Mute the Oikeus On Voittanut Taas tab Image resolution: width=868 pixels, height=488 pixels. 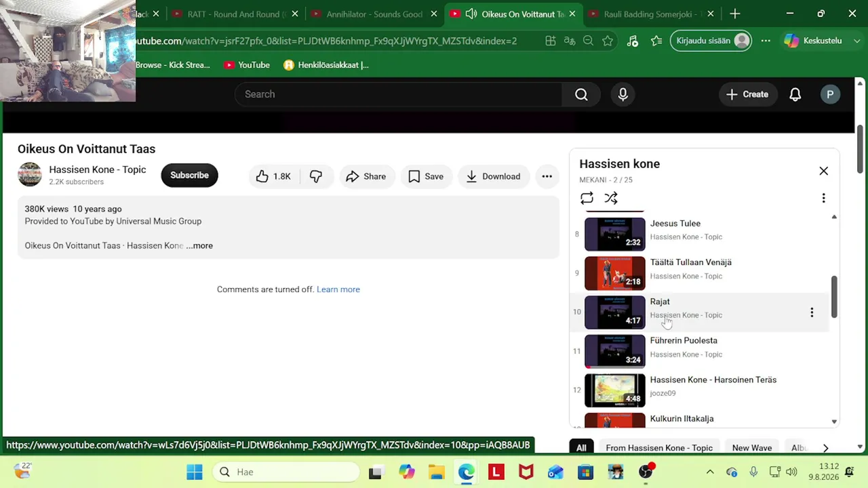pyautogui.click(x=471, y=14)
